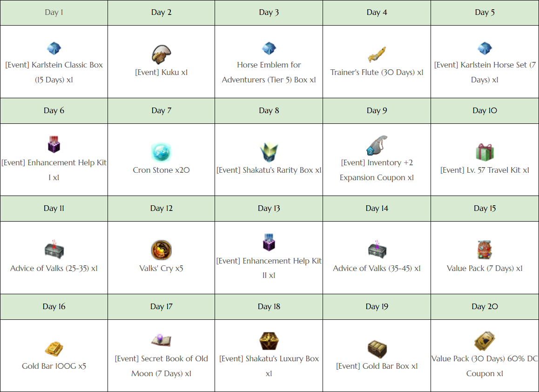539x392 pixels.
Task: Click the Day 15 header cell
Action: click(485, 209)
